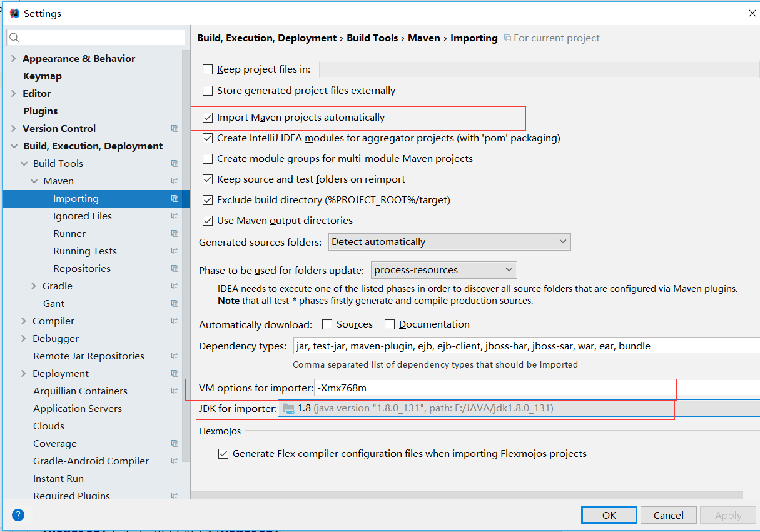Click the IntelliJ logo in the title bar
Viewport: 760px width, 532px height.
[x=14, y=13]
